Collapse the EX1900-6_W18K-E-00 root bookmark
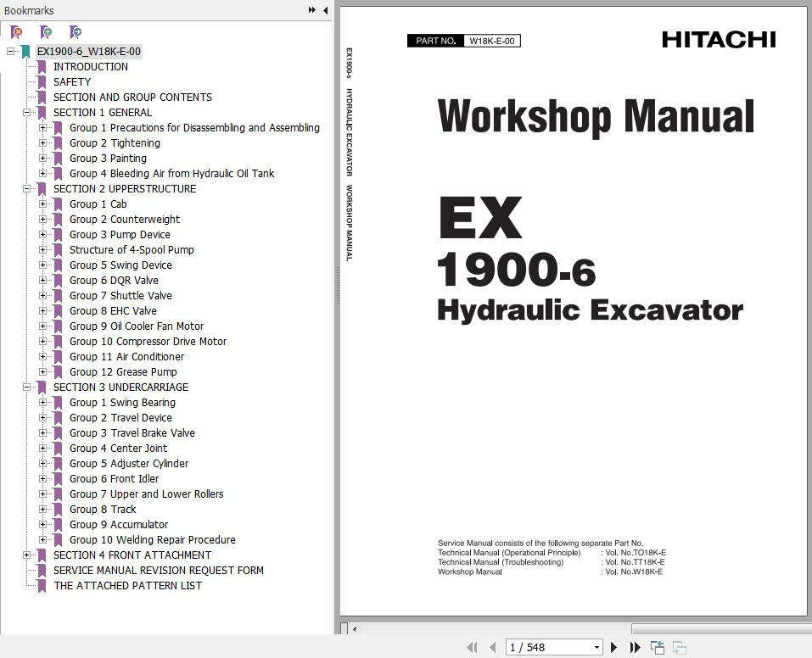 10,51
